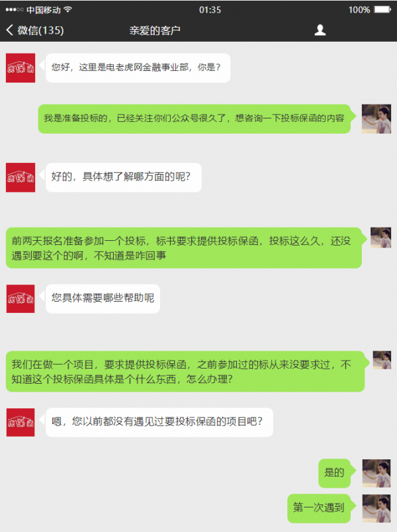This screenshot has height=532, width=397.
Task: Tap the Wi-Fi signal icon
Action: (68, 9)
